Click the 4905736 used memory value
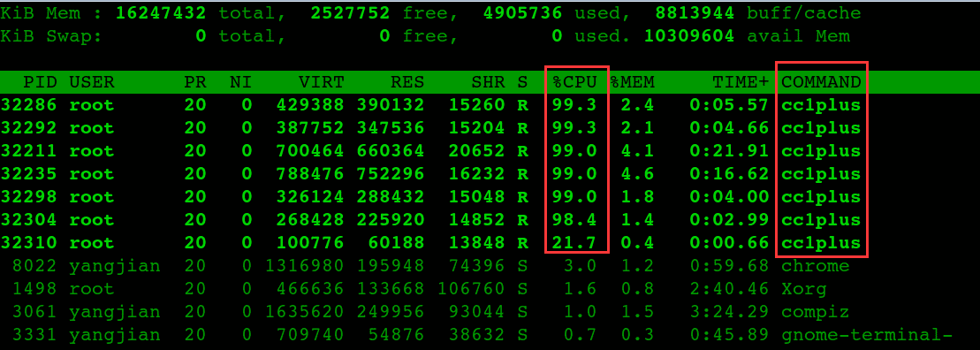This screenshot has height=350, width=980. [522, 12]
